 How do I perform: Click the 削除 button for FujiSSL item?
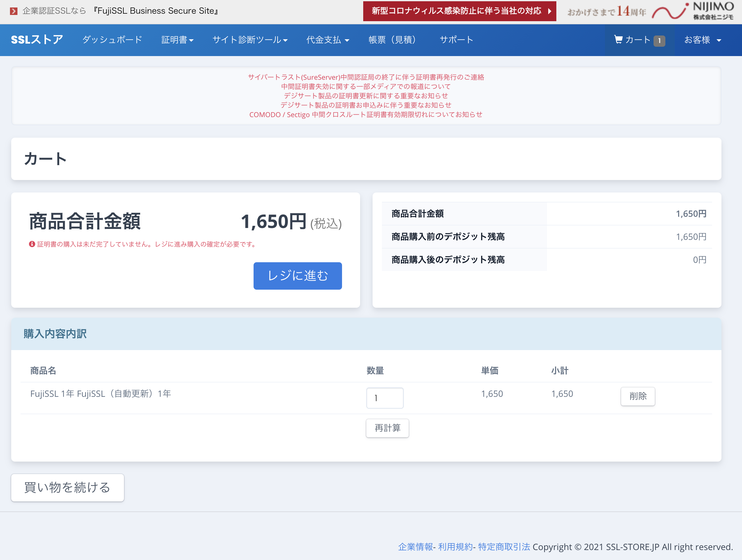click(638, 396)
